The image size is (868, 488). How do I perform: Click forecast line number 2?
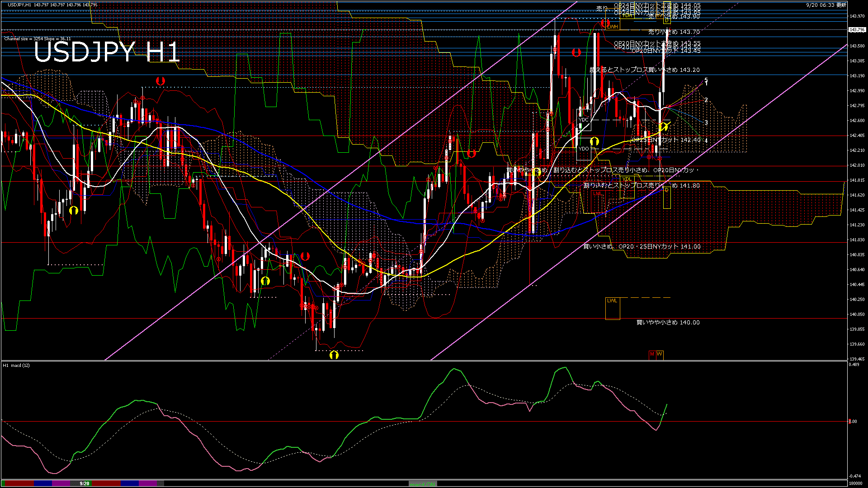[706, 100]
